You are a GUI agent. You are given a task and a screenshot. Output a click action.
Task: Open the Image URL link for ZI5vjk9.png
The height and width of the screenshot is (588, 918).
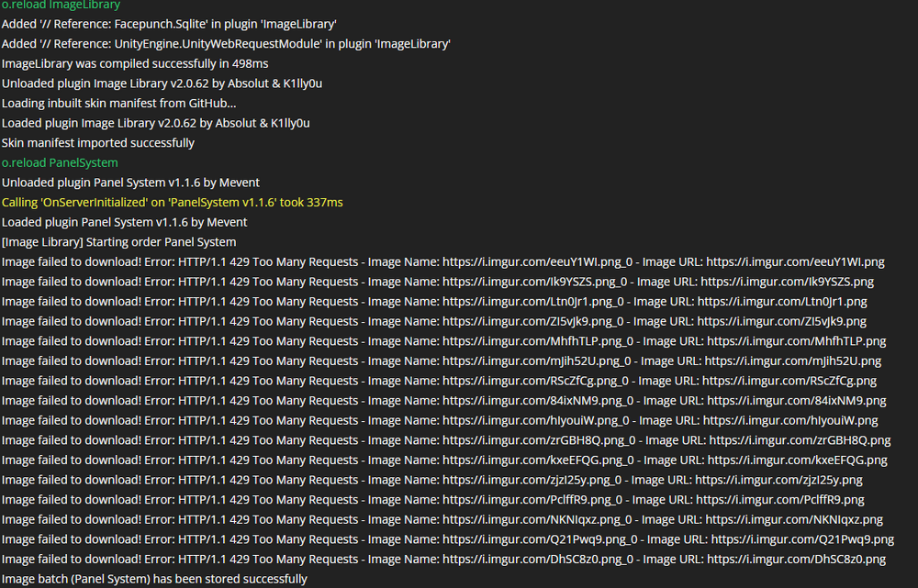782,321
